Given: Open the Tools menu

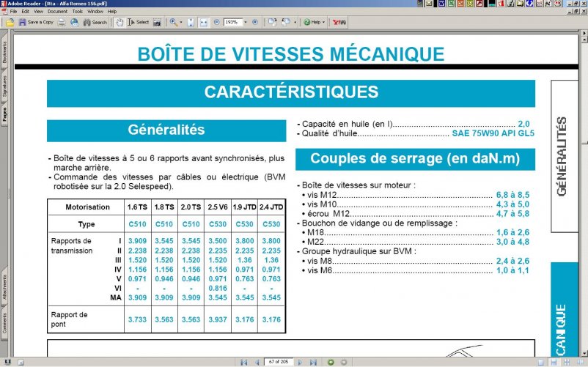Looking at the screenshot, I should tap(77, 12).
